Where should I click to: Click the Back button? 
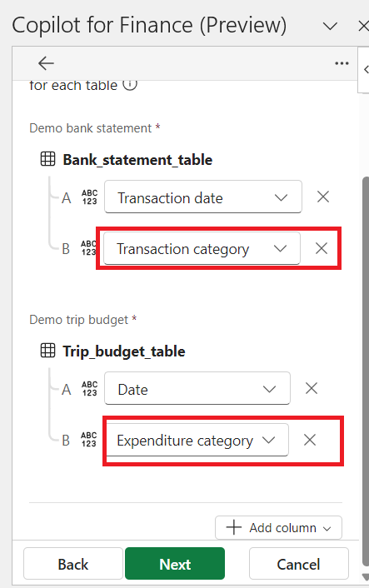point(73,564)
